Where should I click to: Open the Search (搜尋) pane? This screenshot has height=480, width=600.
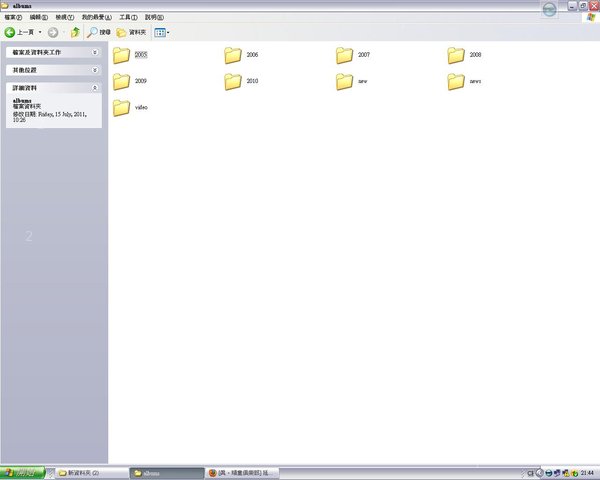coord(98,32)
